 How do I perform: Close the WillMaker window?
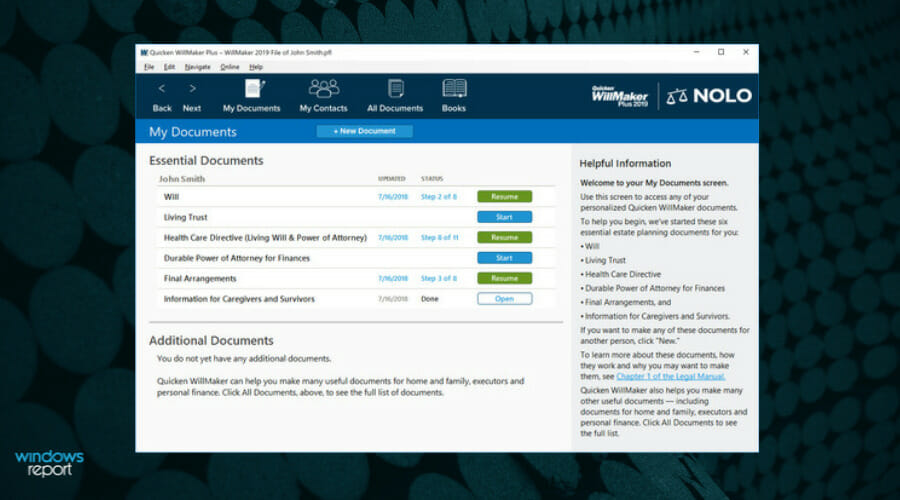click(746, 52)
